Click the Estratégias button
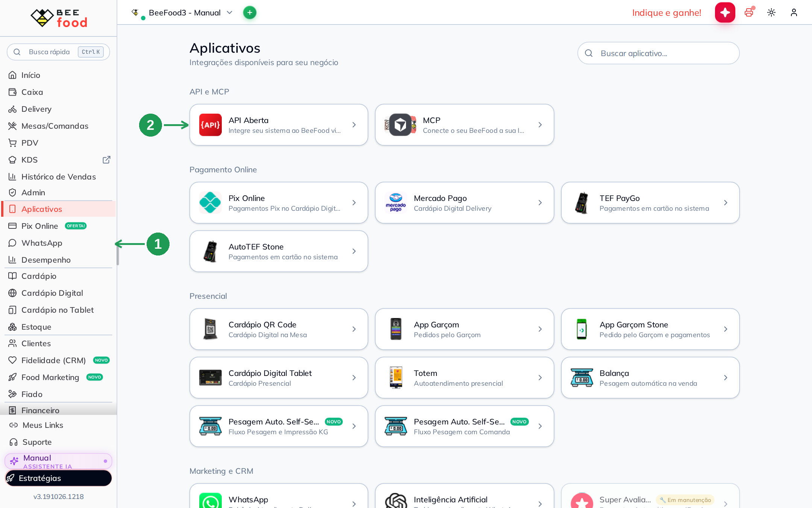Image resolution: width=812 pixels, height=508 pixels. click(x=58, y=478)
